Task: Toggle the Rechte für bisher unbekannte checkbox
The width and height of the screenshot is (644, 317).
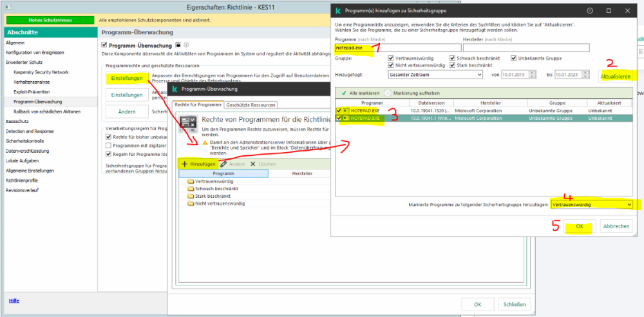Action: point(108,137)
